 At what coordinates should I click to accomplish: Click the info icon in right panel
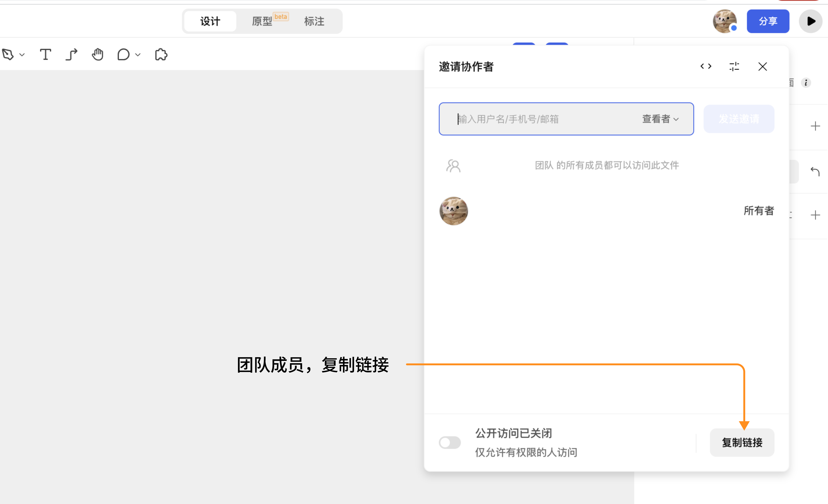click(806, 83)
